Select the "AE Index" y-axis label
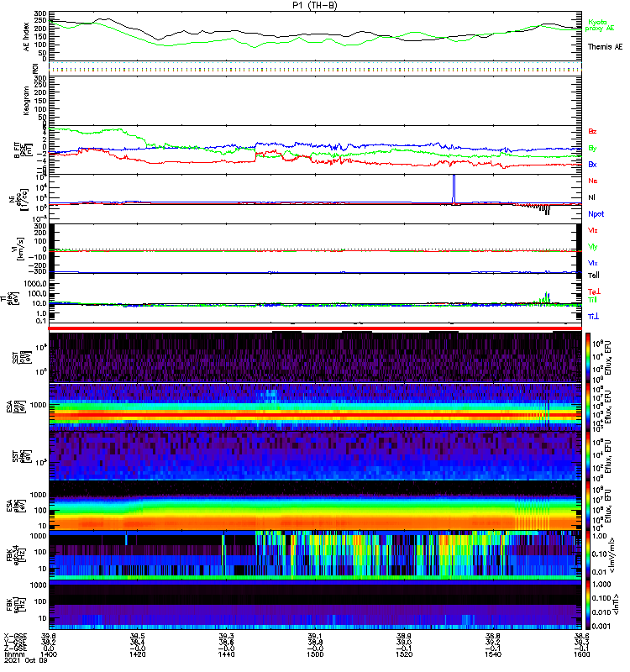This screenshot has width=630, height=672. point(27,36)
